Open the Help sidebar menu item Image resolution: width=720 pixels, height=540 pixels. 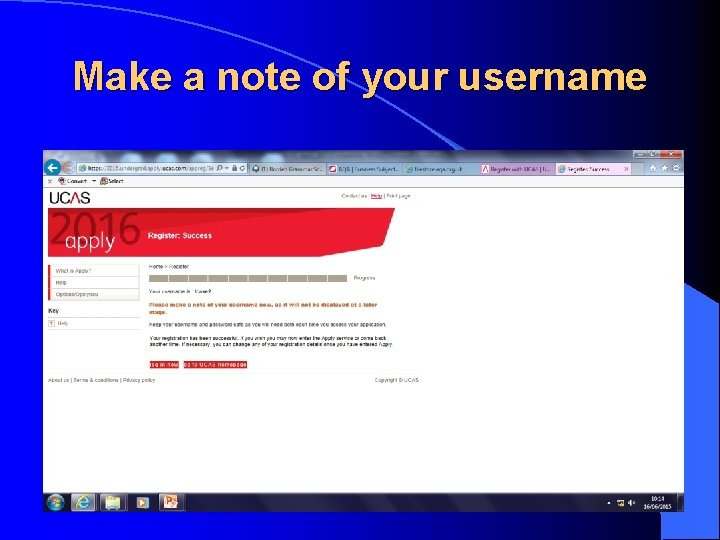pyautogui.click(x=94, y=282)
